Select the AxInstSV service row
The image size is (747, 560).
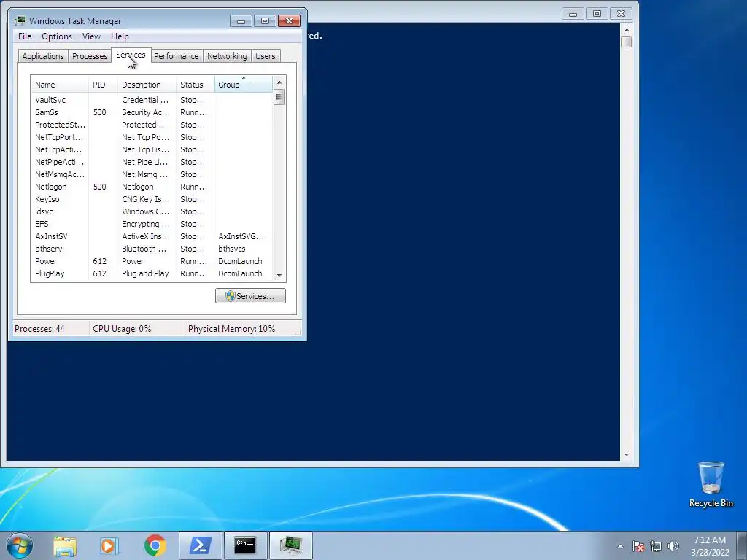tap(152, 236)
